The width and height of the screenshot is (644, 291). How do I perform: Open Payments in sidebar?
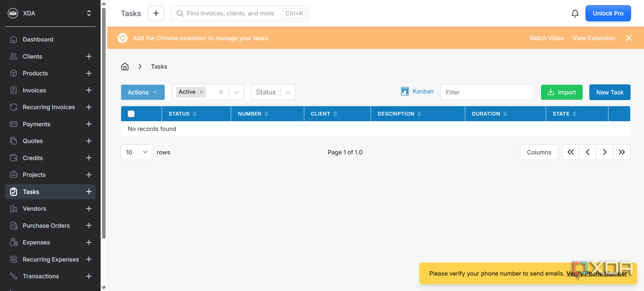pyautogui.click(x=36, y=124)
